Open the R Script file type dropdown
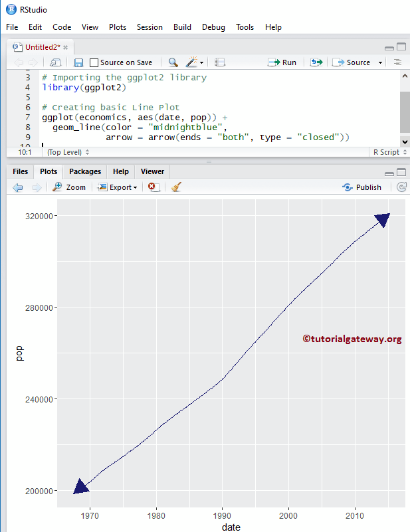 click(x=389, y=152)
